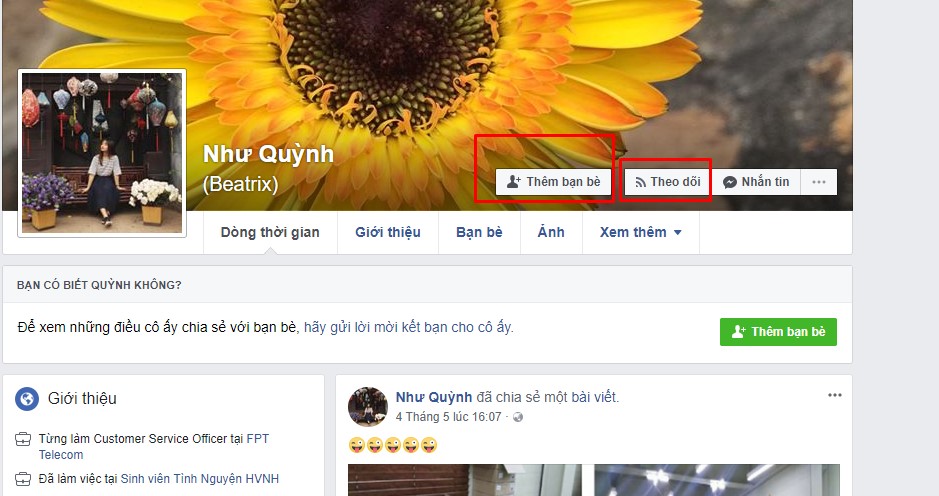
Task: Open the post timestamp 4 Tháng 5 lúc 16:07
Action: (x=449, y=417)
